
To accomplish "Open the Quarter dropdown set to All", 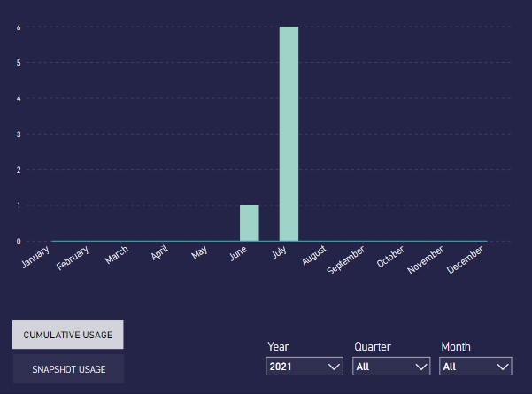I will click(391, 367).
